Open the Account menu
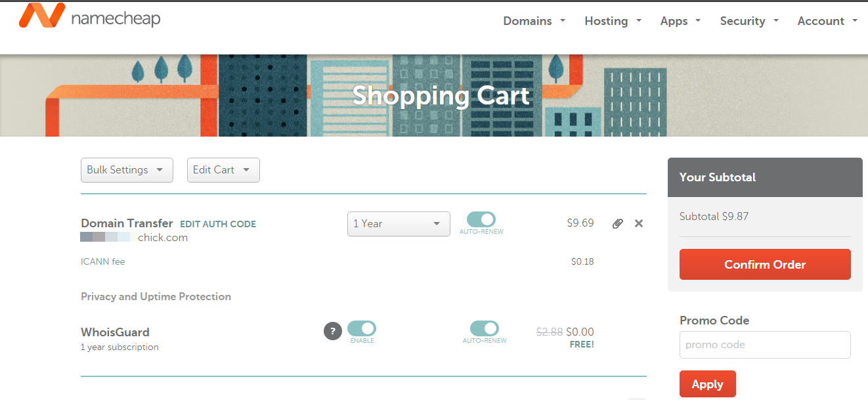The height and width of the screenshot is (400, 868). point(827,21)
